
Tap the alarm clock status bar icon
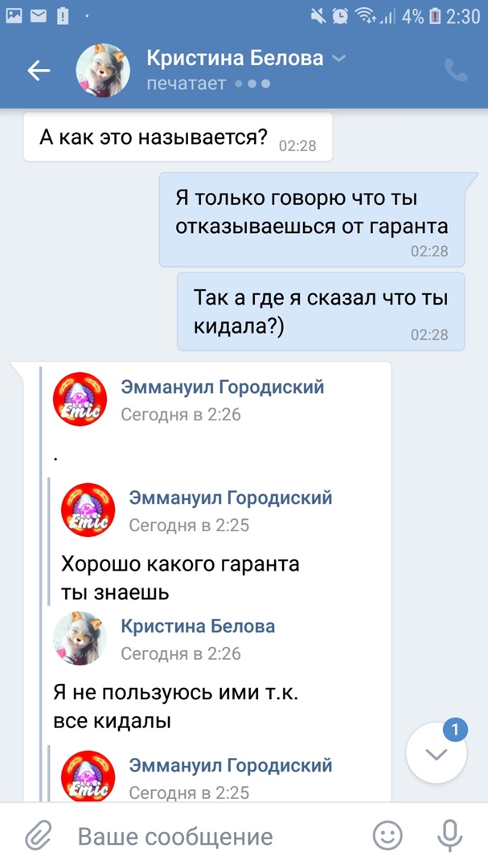341,17
